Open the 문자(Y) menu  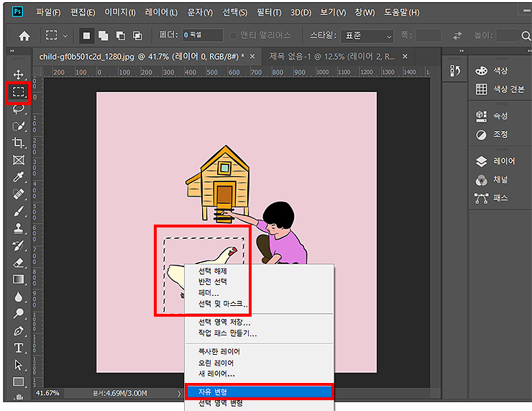point(200,12)
